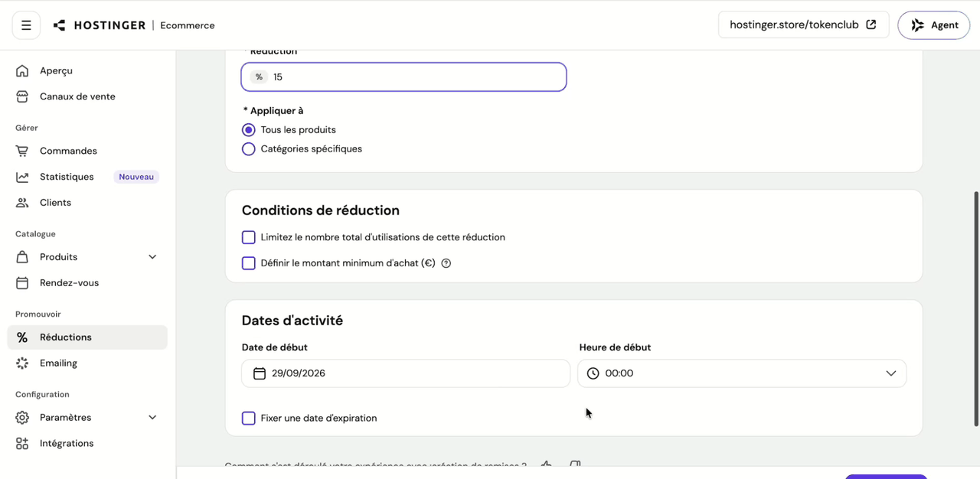Click the help icon beside minimum d'achat

click(446, 263)
